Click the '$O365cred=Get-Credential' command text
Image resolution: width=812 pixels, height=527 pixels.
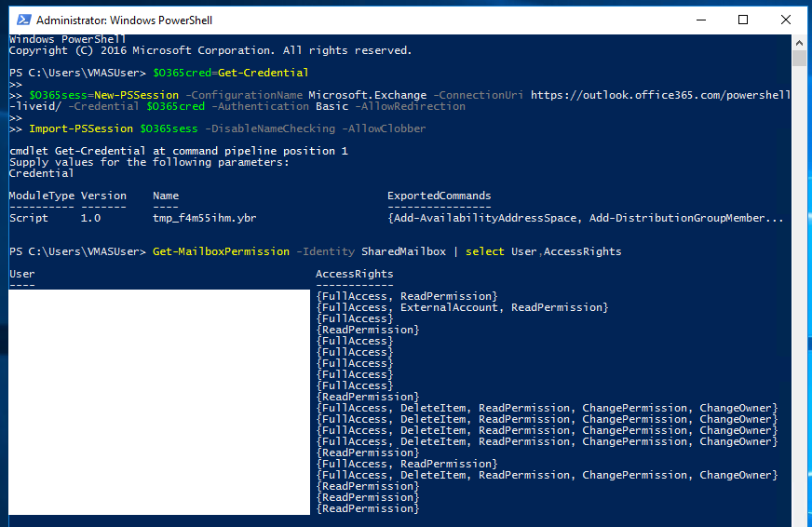(230, 73)
